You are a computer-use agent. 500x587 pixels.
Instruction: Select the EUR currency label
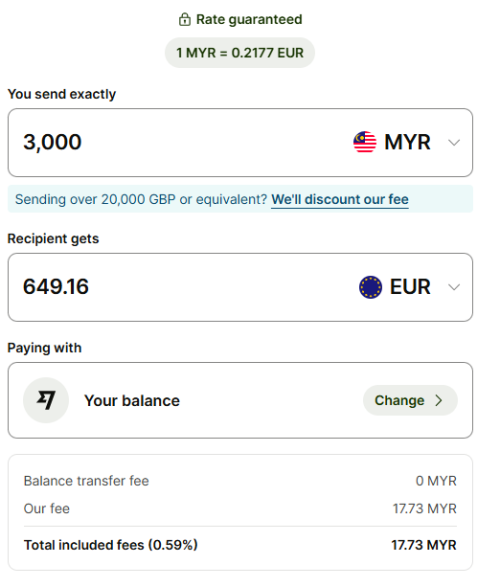(x=410, y=287)
